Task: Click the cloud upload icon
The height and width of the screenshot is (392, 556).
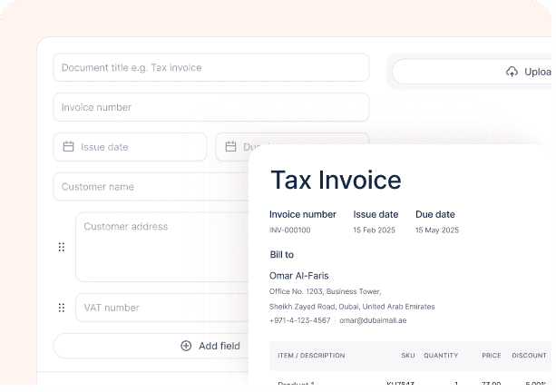Action: pyautogui.click(x=512, y=72)
